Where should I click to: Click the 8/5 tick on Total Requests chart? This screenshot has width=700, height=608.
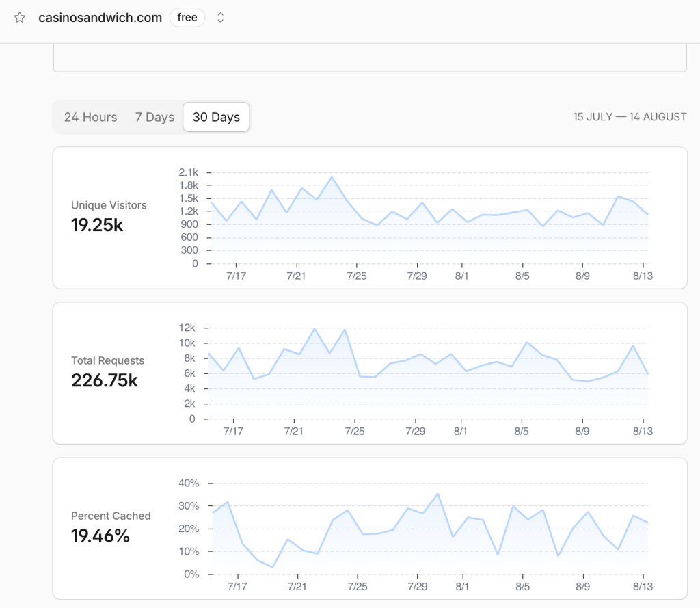click(522, 431)
